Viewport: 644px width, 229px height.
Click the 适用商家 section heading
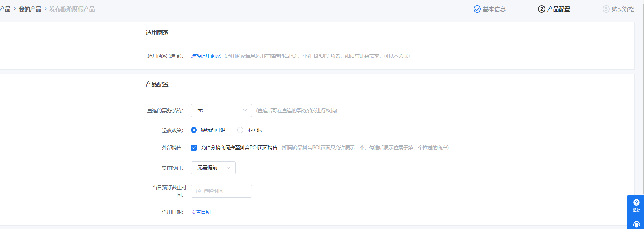(x=157, y=32)
